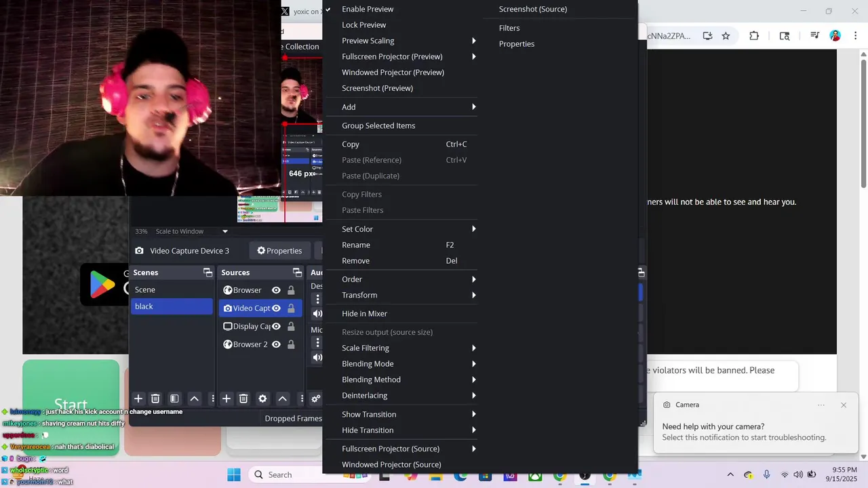Select Hide in Mixer
Image resolution: width=868 pixels, height=488 pixels.
pos(401,314)
